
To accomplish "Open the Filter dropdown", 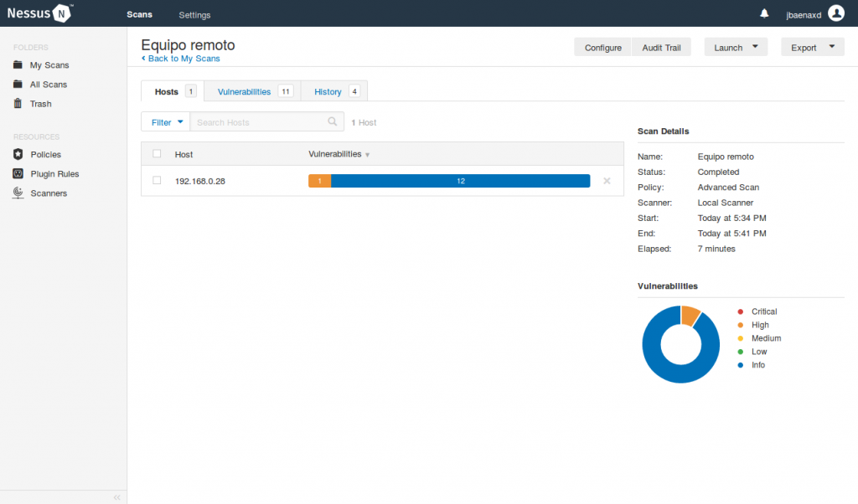I will (x=166, y=122).
